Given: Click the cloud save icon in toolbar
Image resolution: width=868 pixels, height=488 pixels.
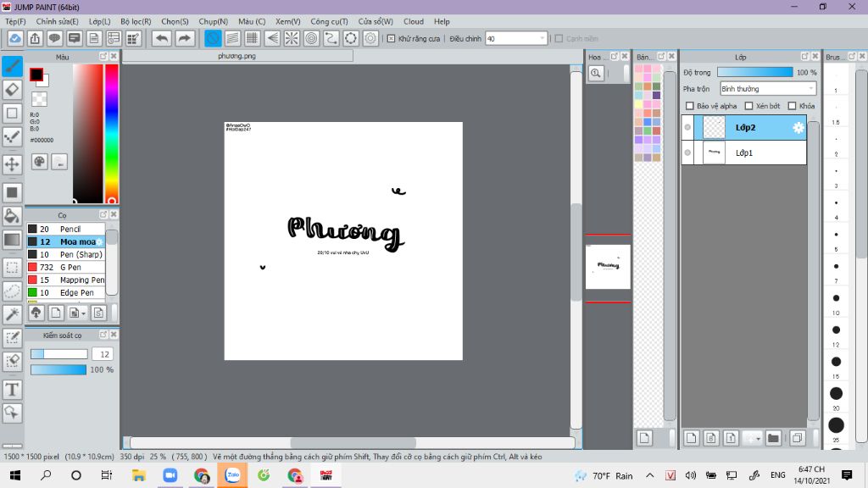Looking at the screenshot, I should [x=15, y=39].
